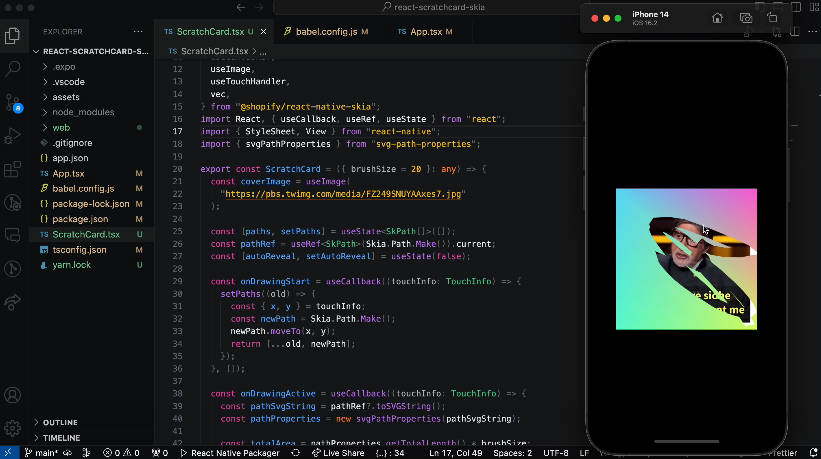
Task: Follow the pbs.twimg.com image URL
Action: tap(343, 194)
